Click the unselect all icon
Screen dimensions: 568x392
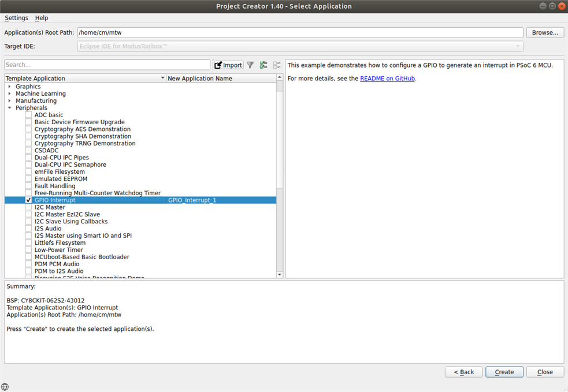pos(277,65)
